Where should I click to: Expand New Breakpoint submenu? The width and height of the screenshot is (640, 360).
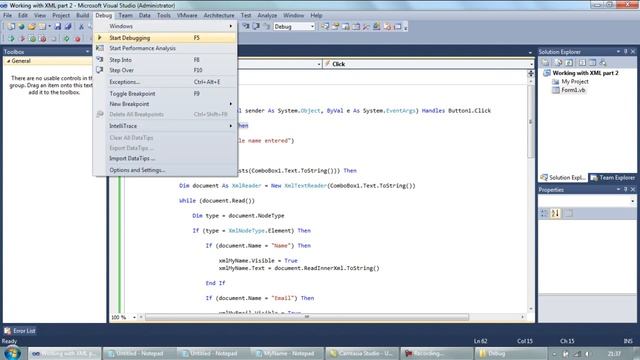point(165,104)
